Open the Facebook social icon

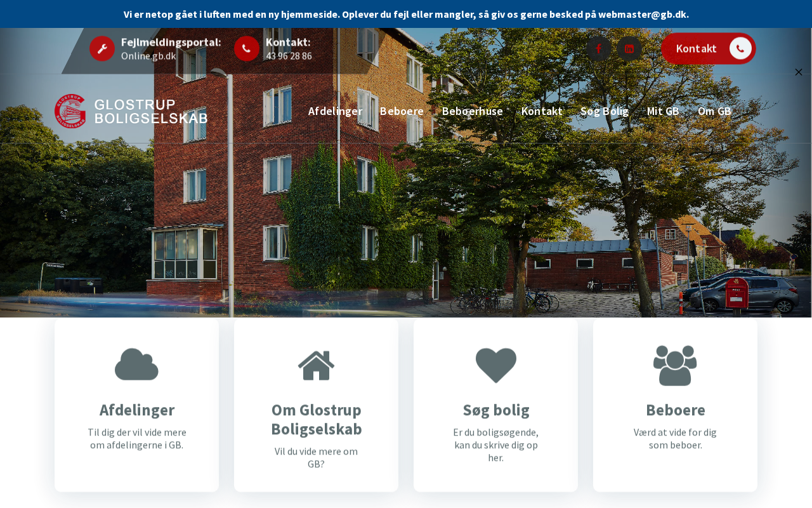(598, 49)
